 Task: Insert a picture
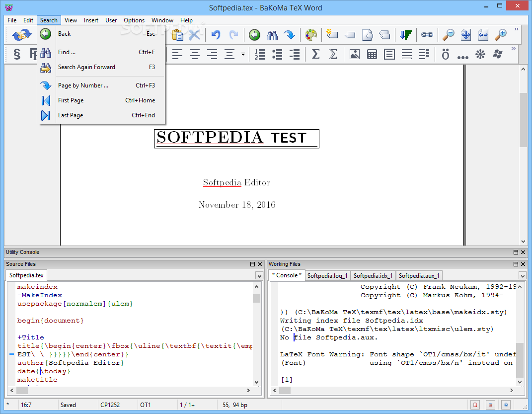pos(355,54)
